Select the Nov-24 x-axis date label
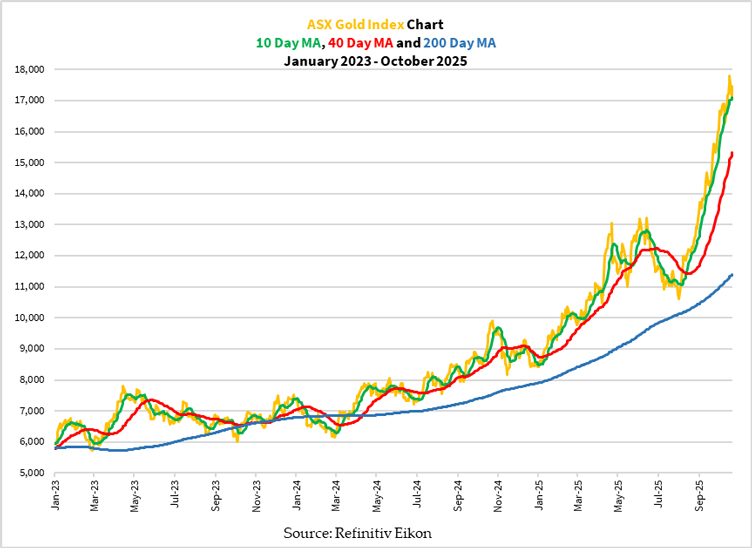 tap(498, 496)
